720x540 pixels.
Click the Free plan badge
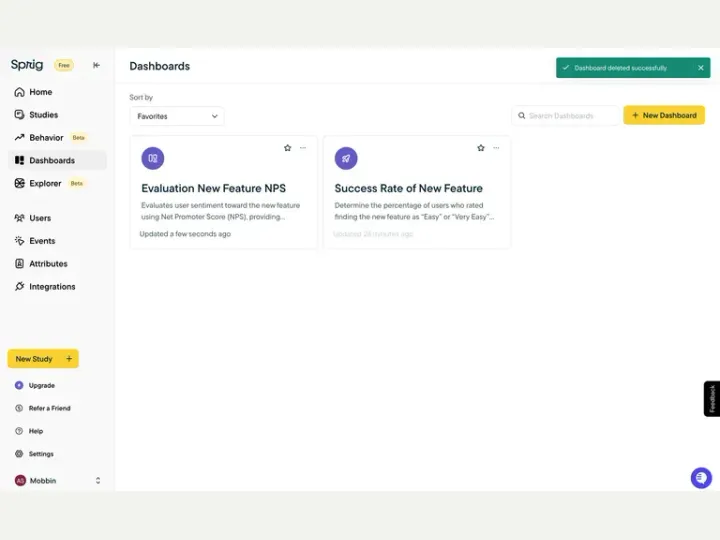click(x=64, y=65)
